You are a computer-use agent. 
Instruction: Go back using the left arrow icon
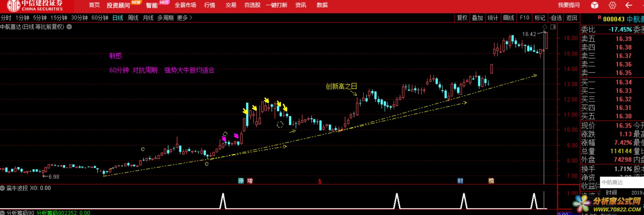point(629,5)
